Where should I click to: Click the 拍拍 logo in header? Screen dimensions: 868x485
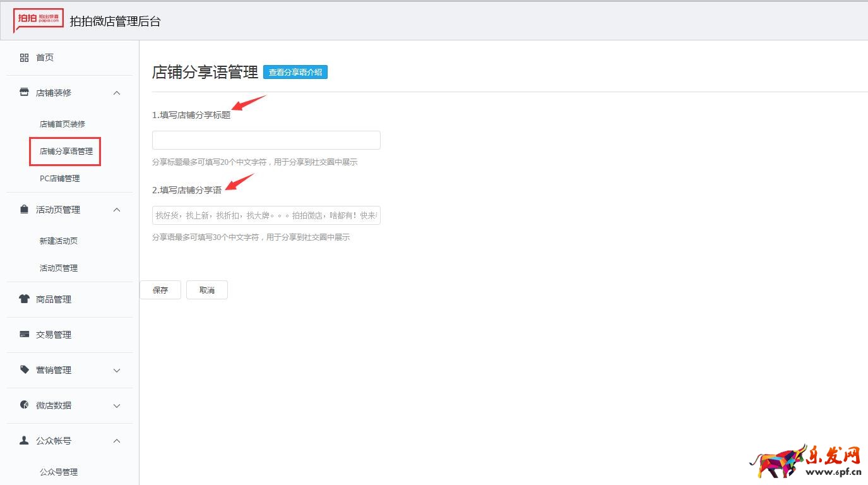coord(39,20)
